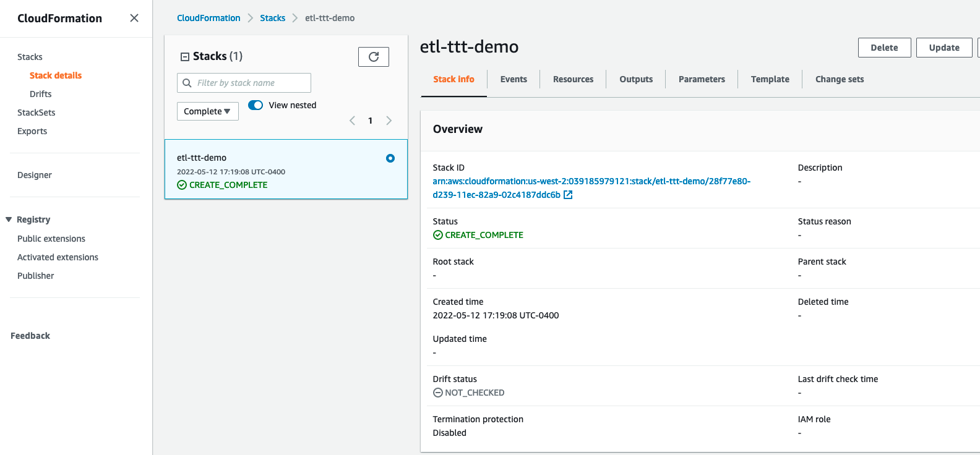Click page number 1 in stack pagination
Screen dimensions: 980x455
pyautogui.click(x=371, y=121)
